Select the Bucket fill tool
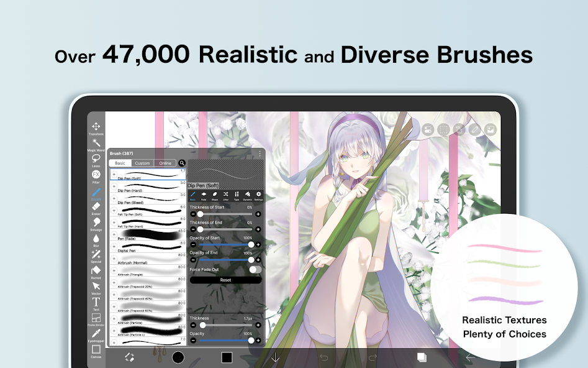588x368 pixels. pos(96,271)
